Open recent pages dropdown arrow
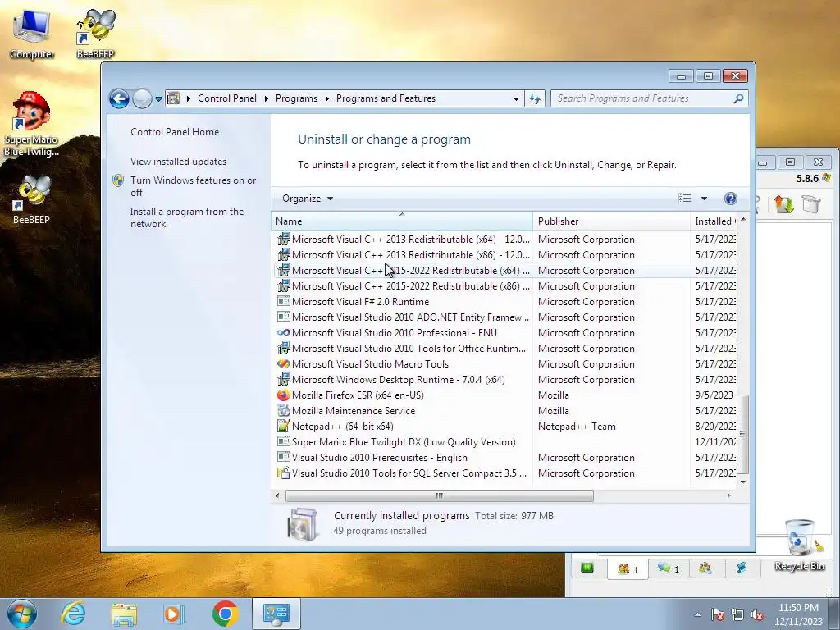The height and width of the screenshot is (630, 840). click(x=158, y=99)
